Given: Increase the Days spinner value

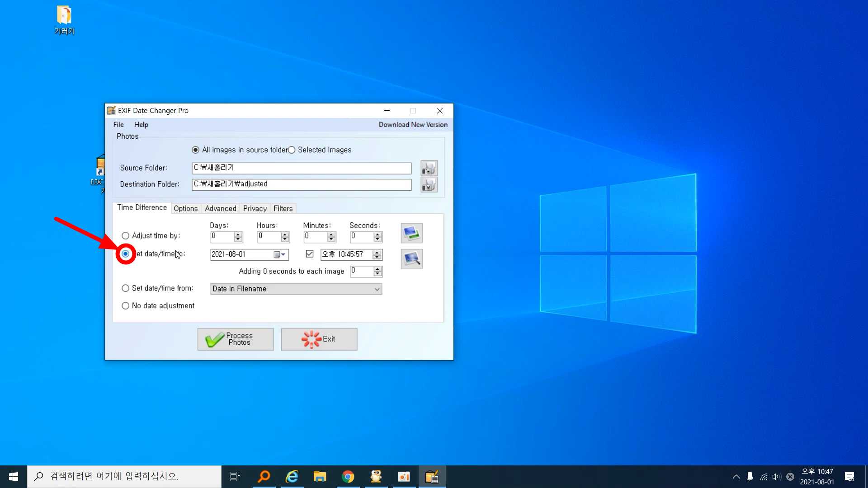Looking at the screenshot, I should coord(238,234).
